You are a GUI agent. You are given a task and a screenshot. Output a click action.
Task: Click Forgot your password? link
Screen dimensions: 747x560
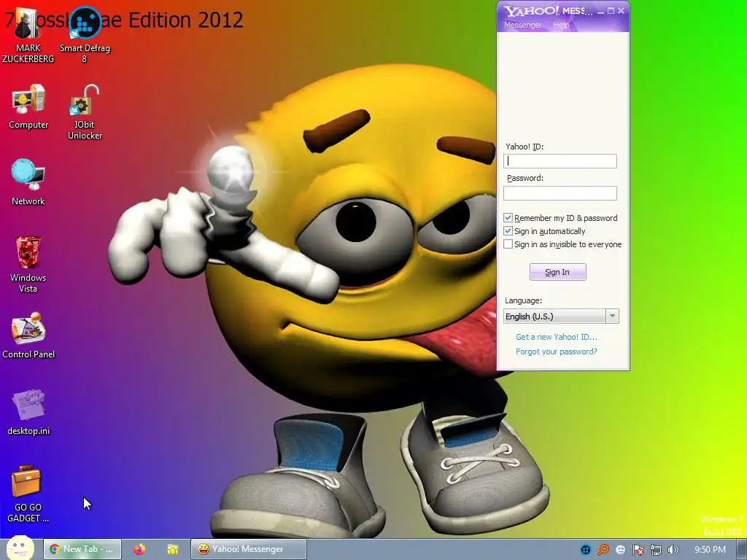coord(557,351)
